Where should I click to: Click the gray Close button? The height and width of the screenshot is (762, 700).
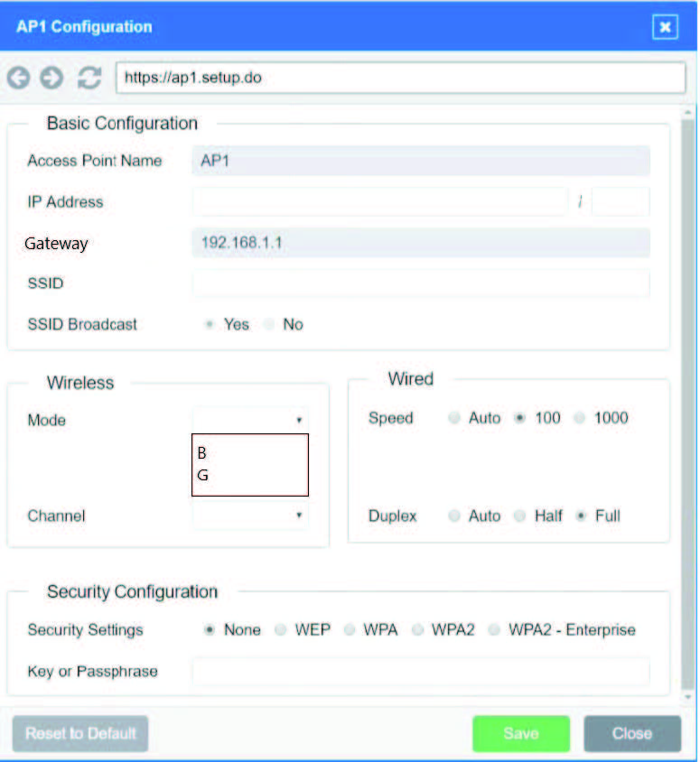point(632,733)
